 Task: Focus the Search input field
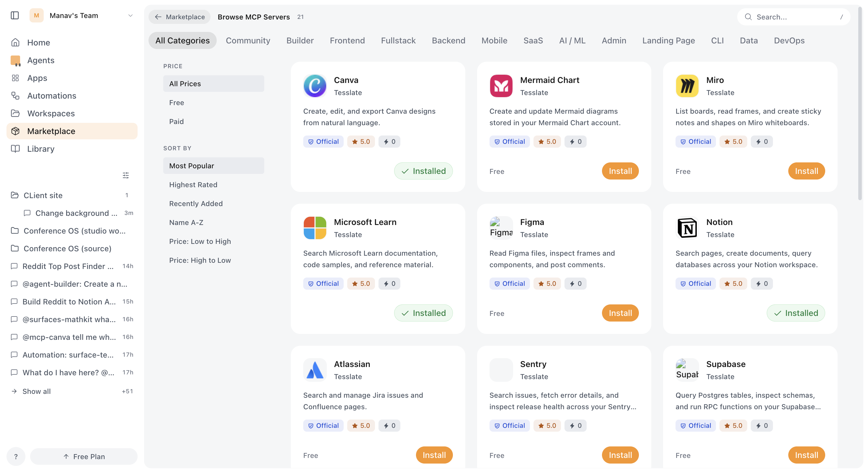pyautogui.click(x=793, y=17)
